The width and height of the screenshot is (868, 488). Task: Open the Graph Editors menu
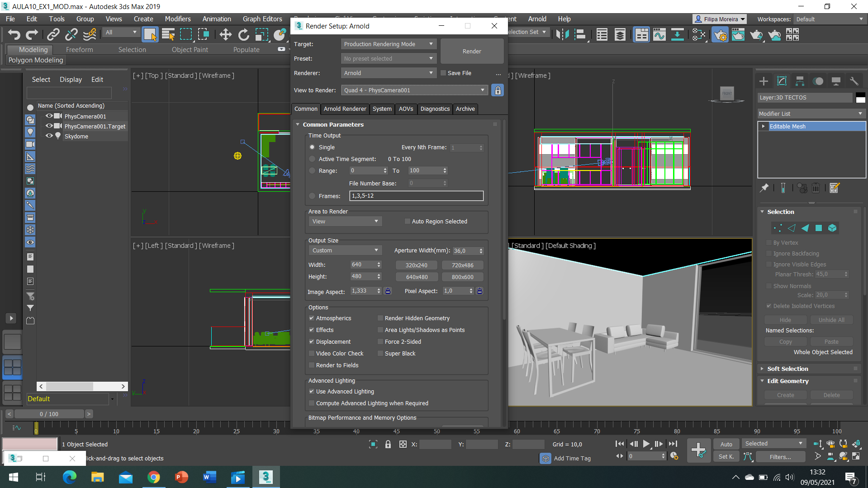tap(262, 19)
